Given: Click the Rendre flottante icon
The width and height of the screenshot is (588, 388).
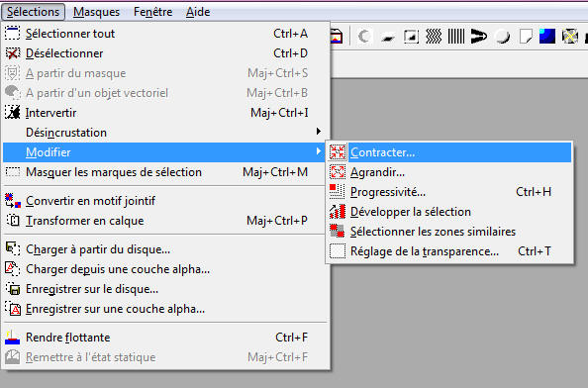Looking at the screenshot, I should 13,337.
